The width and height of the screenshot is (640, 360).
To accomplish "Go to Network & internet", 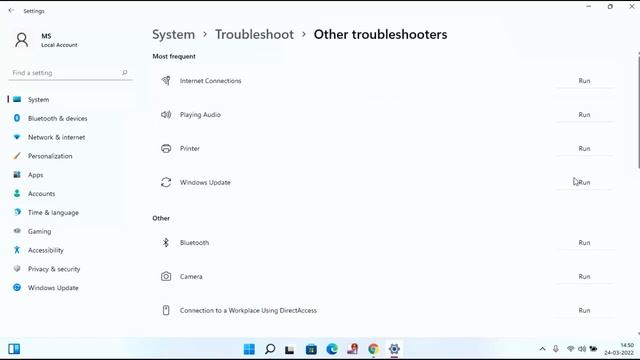I will (70, 137).
